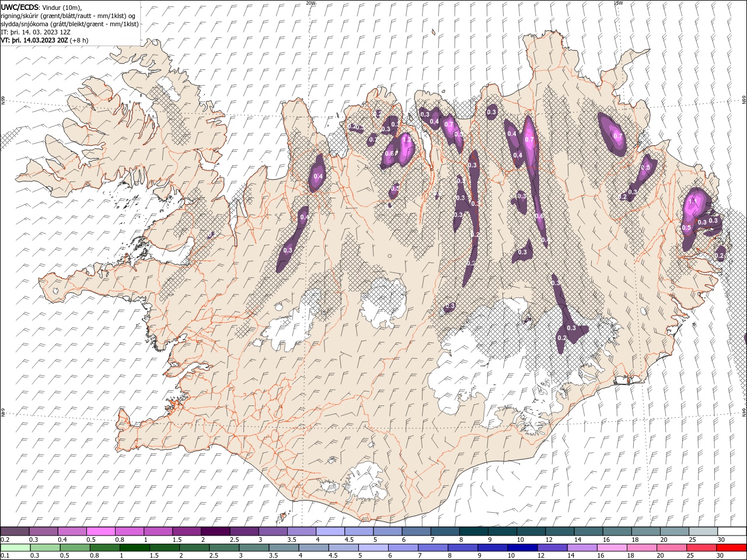Screen dimensions: 747x560
Task: Click bottom-row swatch between 25 and 30
Action: click(701, 548)
